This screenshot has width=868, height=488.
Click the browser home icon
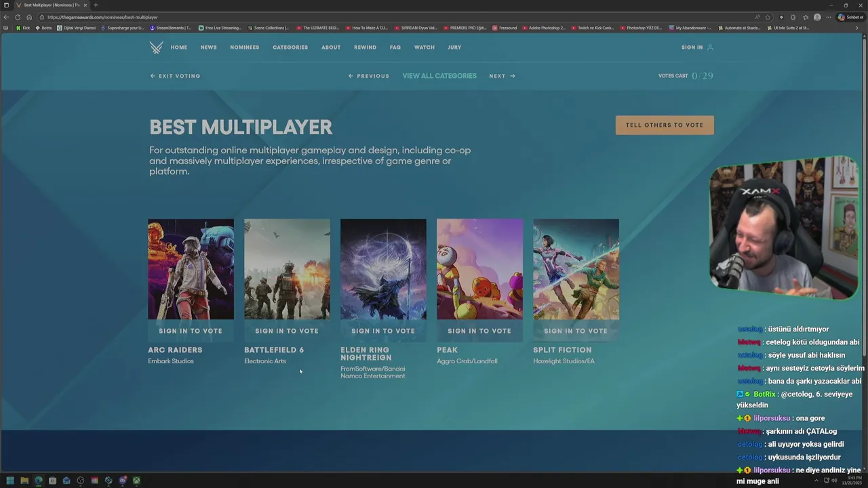coord(29,17)
